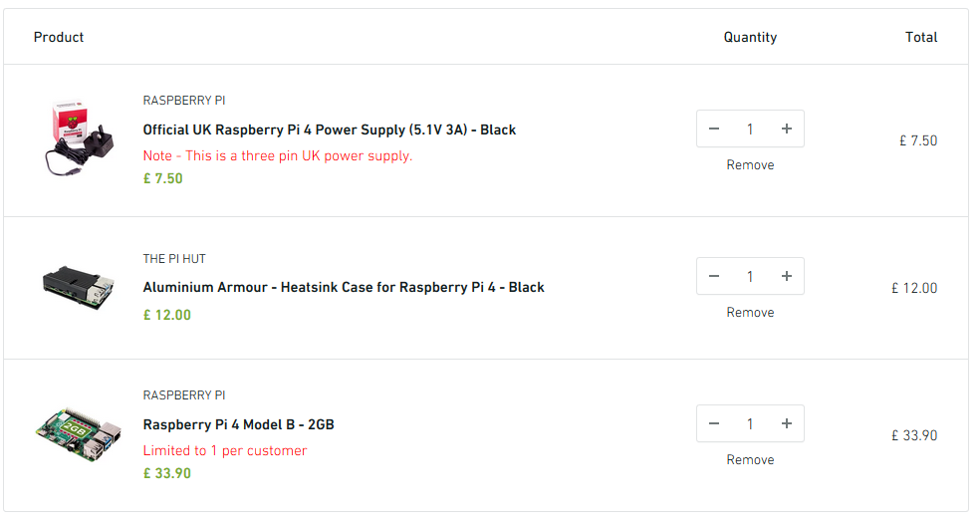
Task: Increase Raspberry Pi 4 Model B quantity
Action: coord(787,423)
